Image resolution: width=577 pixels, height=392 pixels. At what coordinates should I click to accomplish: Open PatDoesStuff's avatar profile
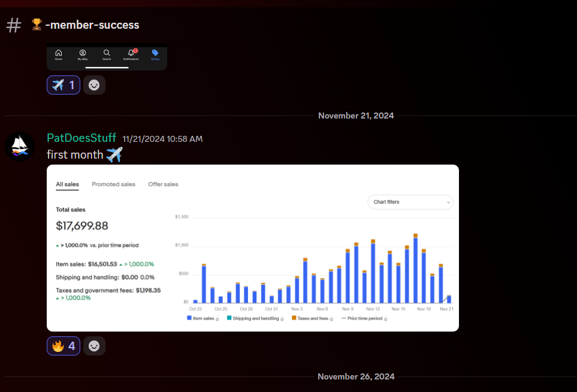point(20,147)
